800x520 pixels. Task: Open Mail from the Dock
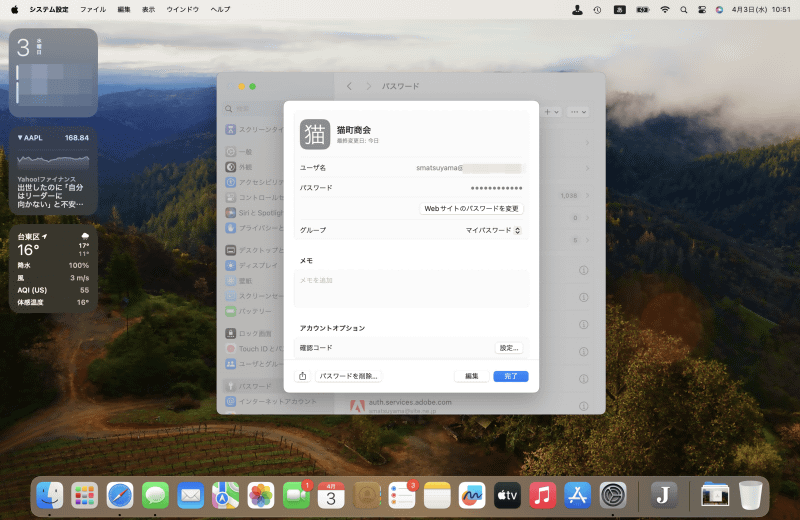pos(190,496)
